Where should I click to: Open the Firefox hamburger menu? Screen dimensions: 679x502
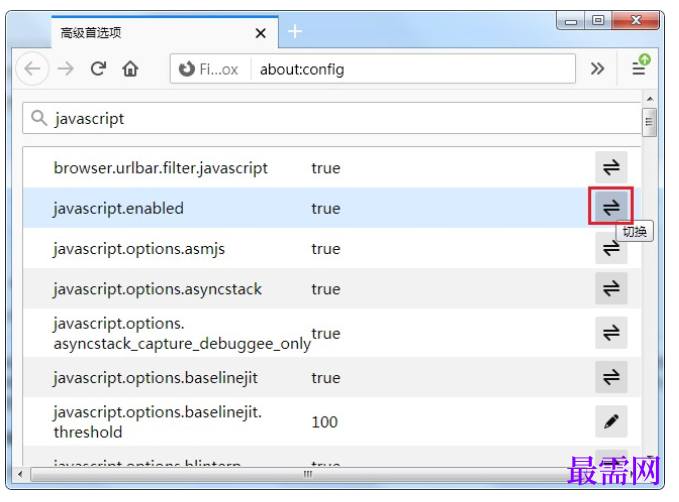[639, 68]
